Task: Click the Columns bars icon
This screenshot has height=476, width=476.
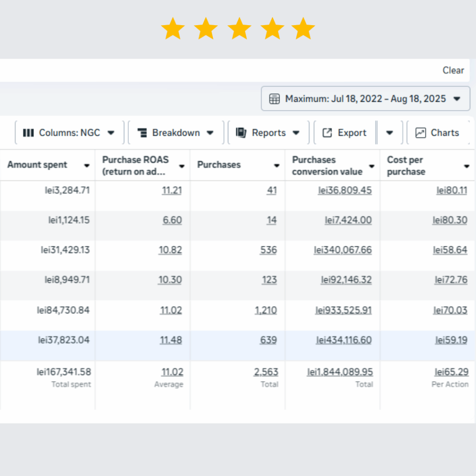Action: pyautogui.click(x=28, y=133)
